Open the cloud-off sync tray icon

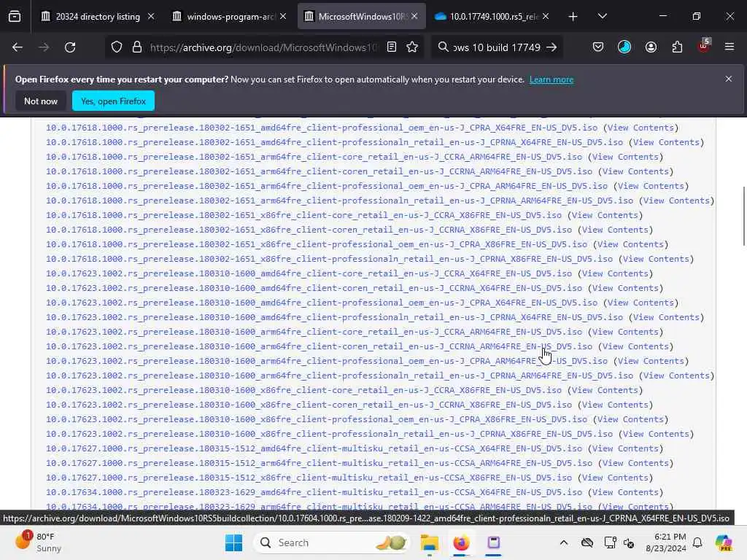tap(587, 542)
